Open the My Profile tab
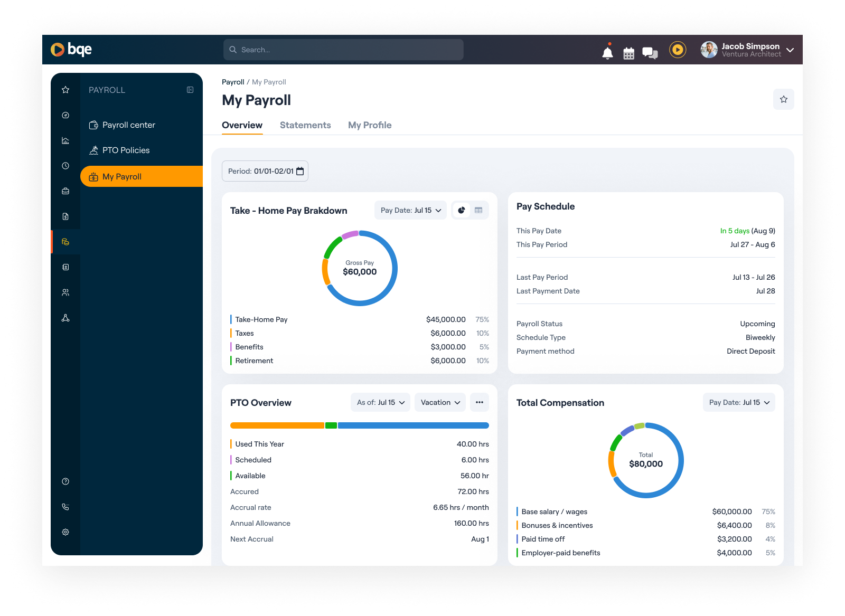Viewport: 845px width, 616px height. pos(370,125)
